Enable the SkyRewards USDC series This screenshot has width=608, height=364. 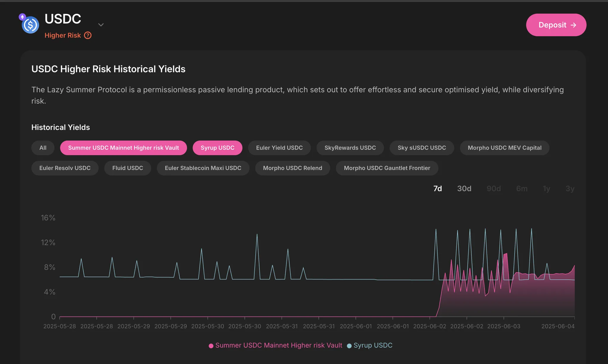[x=350, y=148]
